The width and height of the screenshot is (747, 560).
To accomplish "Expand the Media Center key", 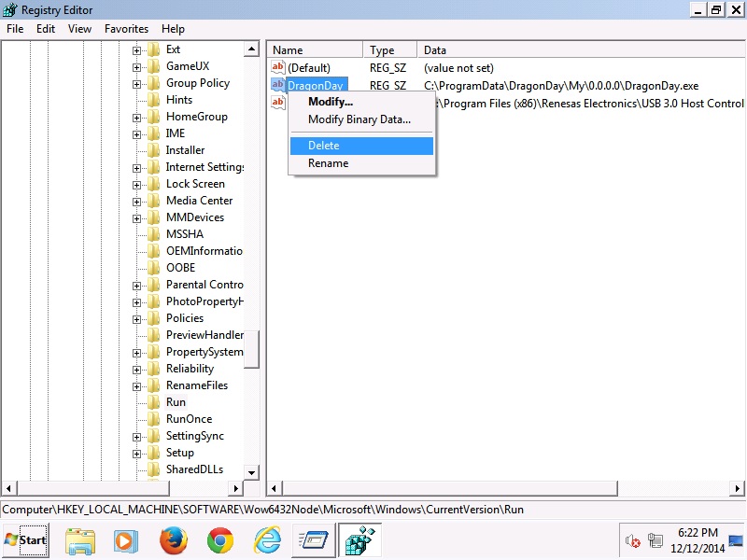I will (136, 202).
